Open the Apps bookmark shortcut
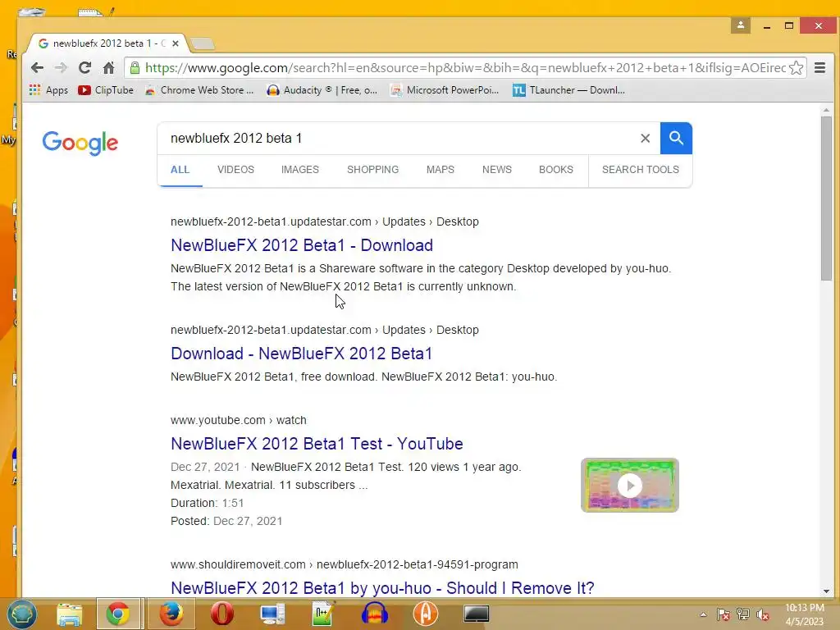Image resolution: width=840 pixels, height=630 pixels. pyautogui.click(x=48, y=90)
